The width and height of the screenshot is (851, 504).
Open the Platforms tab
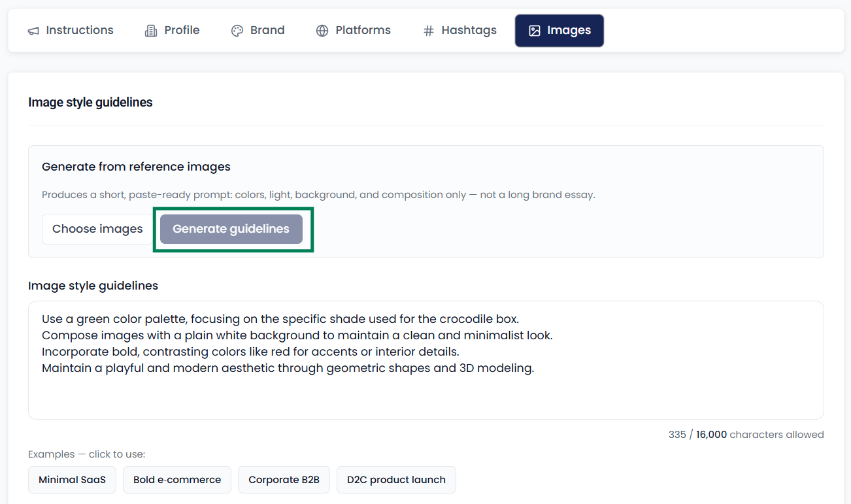354,31
